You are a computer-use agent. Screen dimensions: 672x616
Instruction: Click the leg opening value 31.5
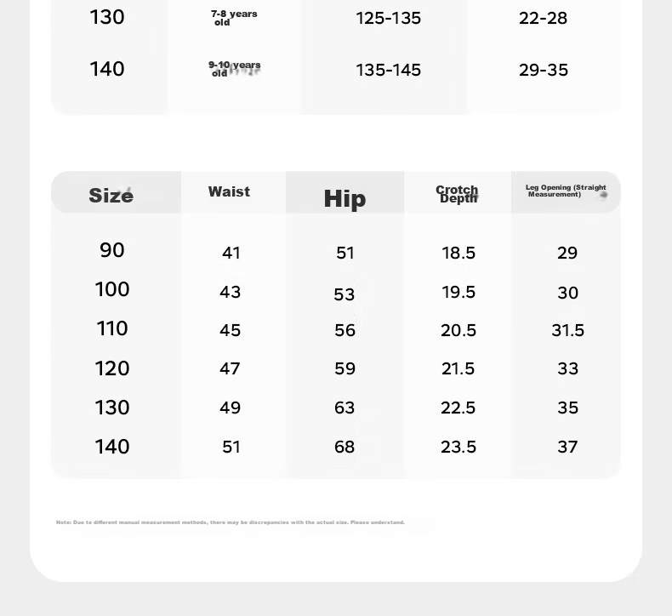[x=568, y=330]
